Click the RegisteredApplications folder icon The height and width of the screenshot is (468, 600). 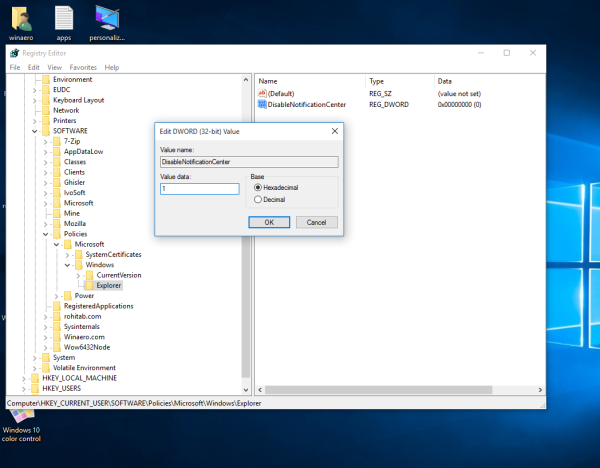tap(57, 306)
